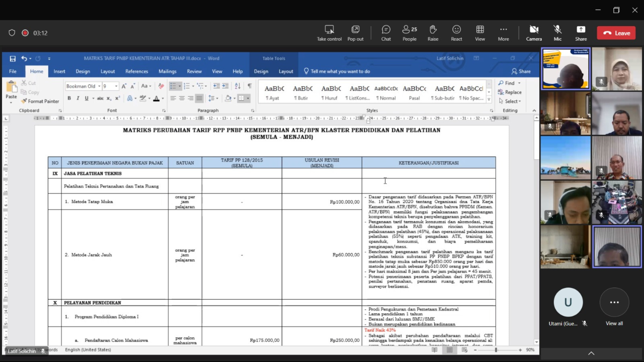Open the Numbering list dropdown
The image size is (644, 362).
click(x=193, y=86)
